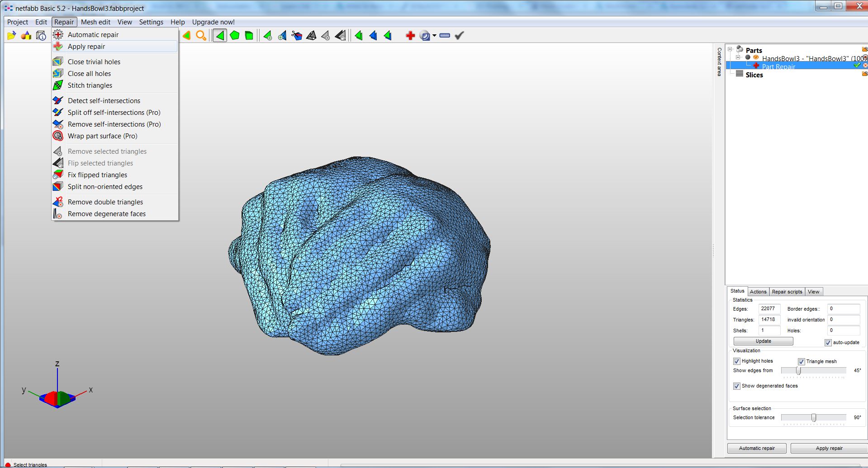Toggle the HandsBowl3 eye visibility icon

756,57
